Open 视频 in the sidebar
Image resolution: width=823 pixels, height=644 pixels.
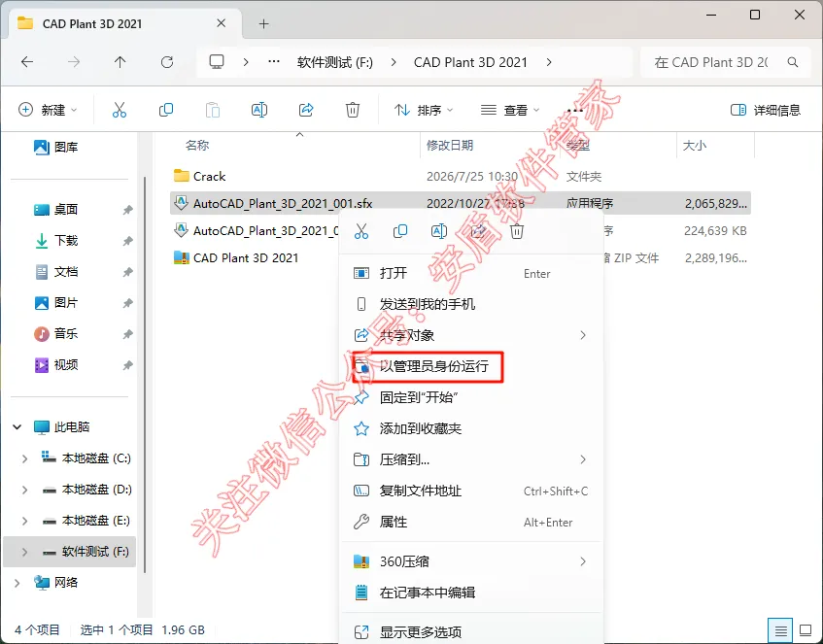(56, 365)
